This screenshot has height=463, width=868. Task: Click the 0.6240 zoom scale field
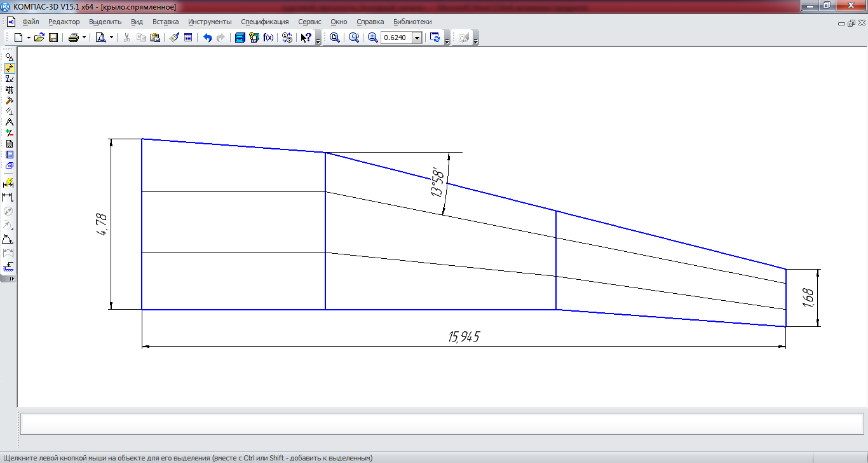[x=396, y=38]
